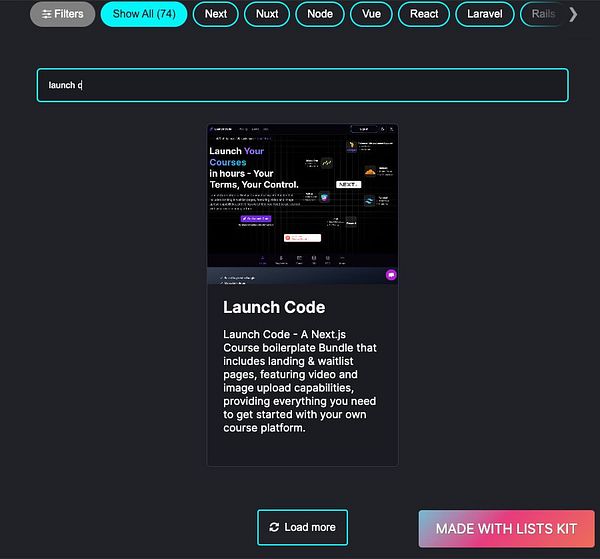Open the Filters button
The image size is (600, 559).
pos(62,14)
